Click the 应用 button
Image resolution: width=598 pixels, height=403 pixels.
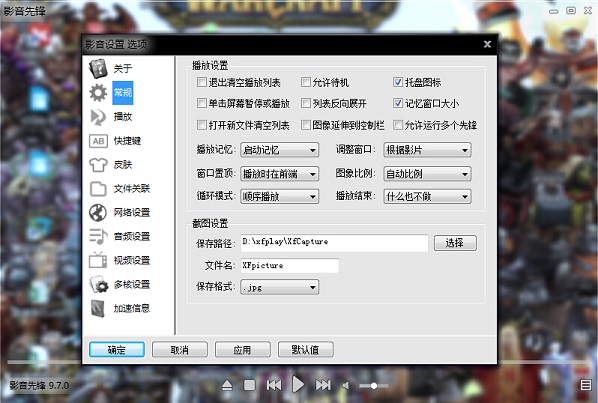(243, 350)
